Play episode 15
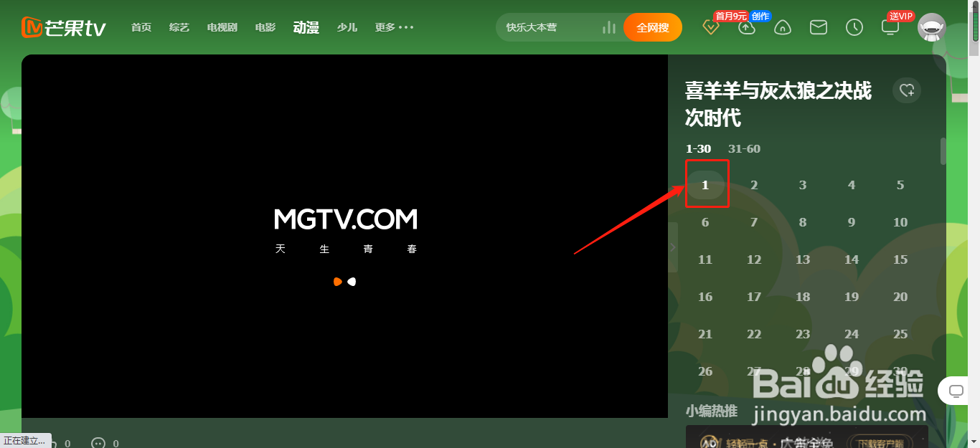 tap(900, 259)
